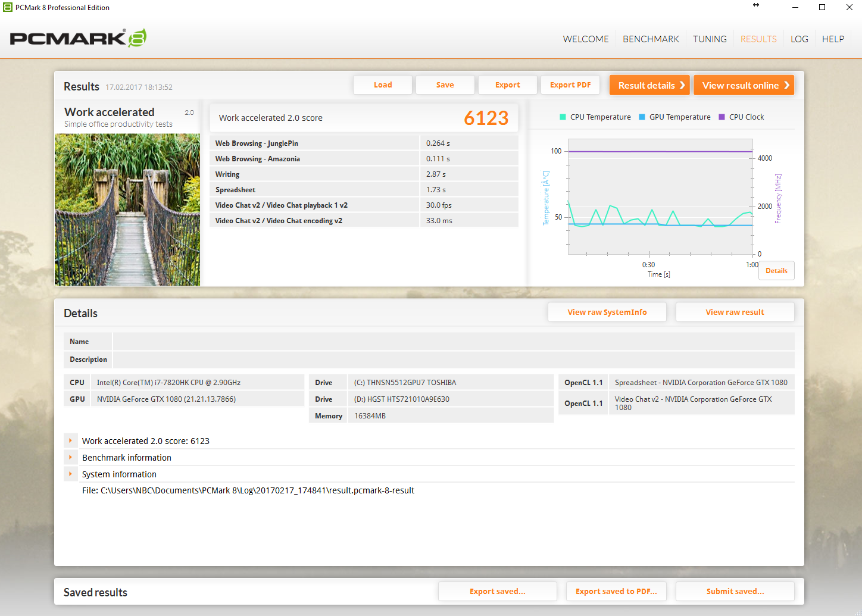Minimize the PCMark 8 window
862x616 pixels.
(x=795, y=7)
